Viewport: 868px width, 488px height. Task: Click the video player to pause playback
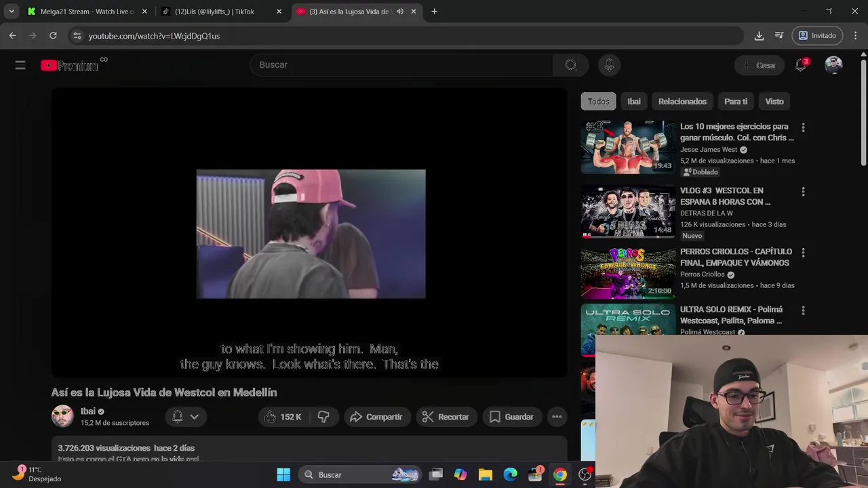point(309,233)
